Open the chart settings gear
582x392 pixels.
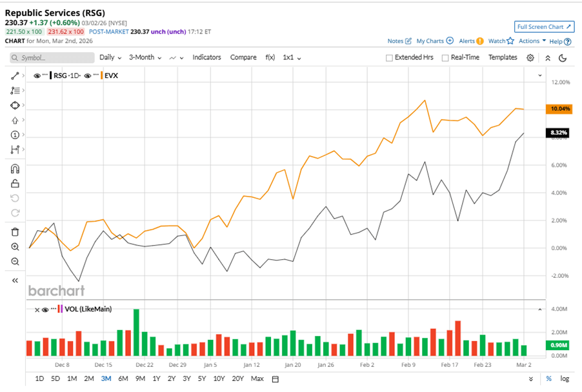point(530,57)
